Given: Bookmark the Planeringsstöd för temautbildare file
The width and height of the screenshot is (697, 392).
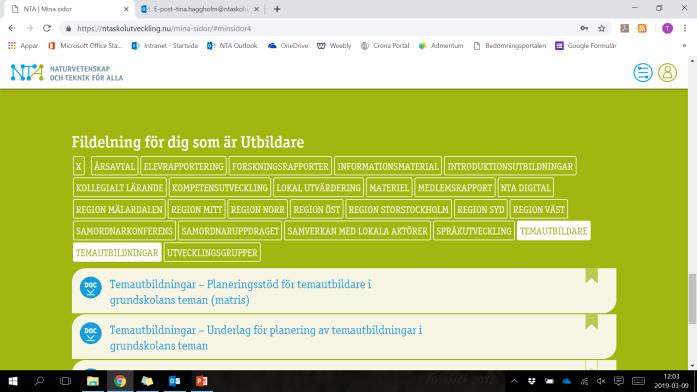Looking at the screenshot, I should click(x=591, y=276).
